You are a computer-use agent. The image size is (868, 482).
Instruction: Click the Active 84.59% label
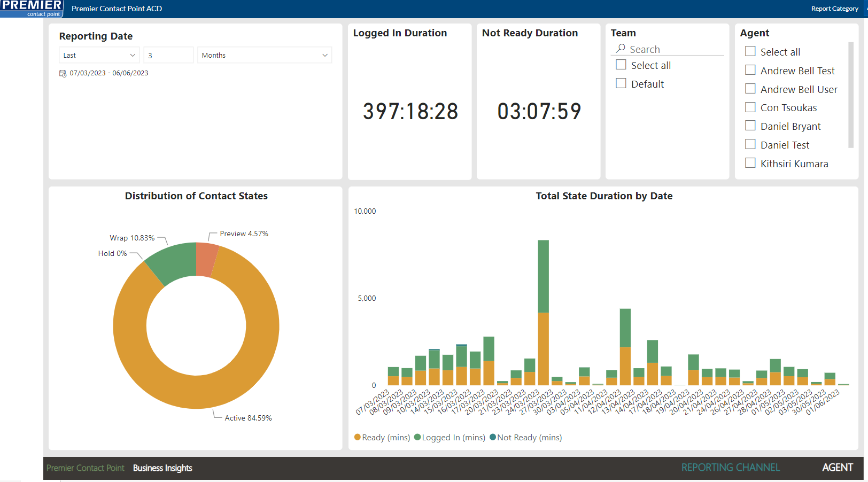248,418
